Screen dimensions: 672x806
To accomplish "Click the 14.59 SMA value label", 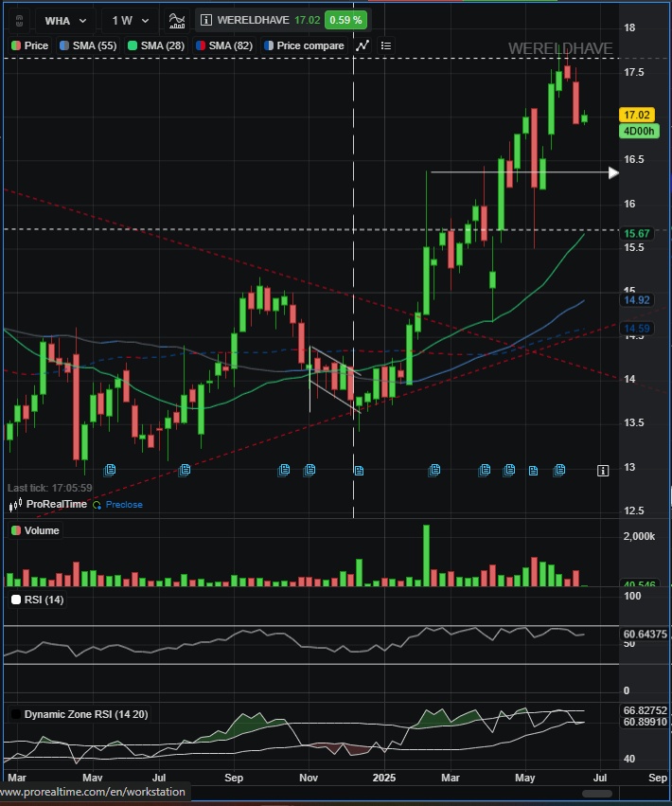I will (x=637, y=329).
